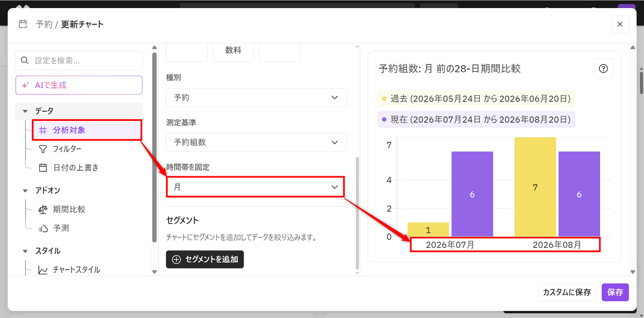Click the settings panel scrollbar thumb
The image size is (644, 318).
point(357,213)
